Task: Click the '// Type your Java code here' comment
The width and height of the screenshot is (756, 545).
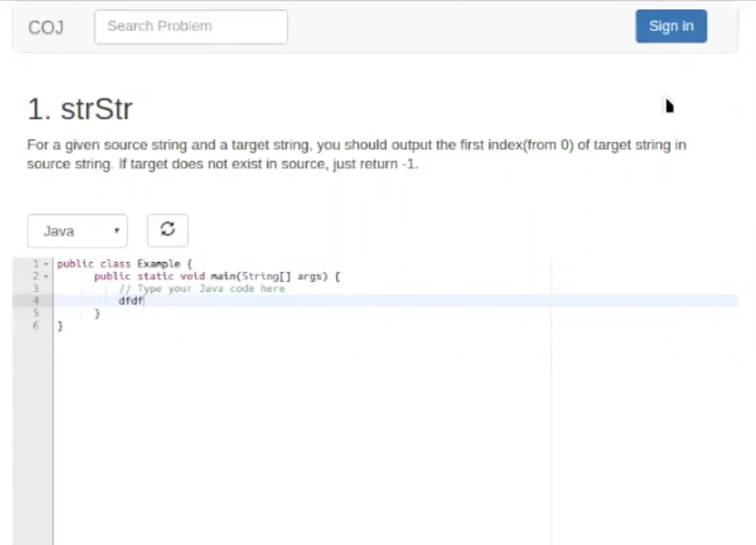Action: [x=201, y=289]
